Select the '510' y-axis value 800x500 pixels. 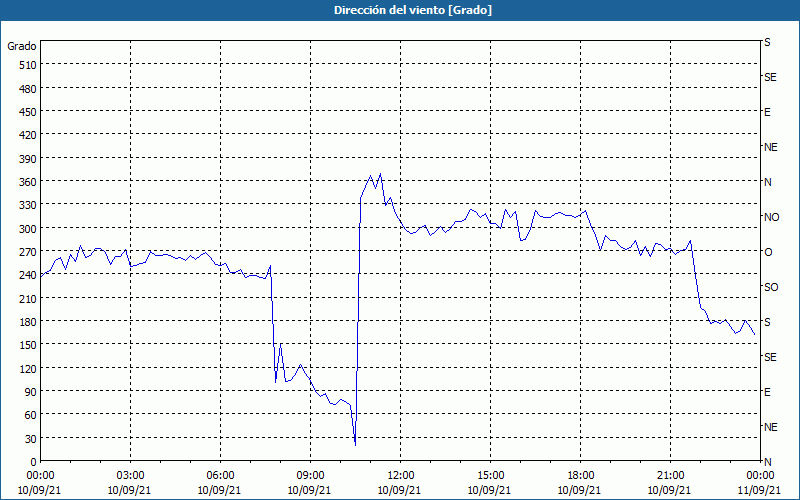tap(28, 65)
